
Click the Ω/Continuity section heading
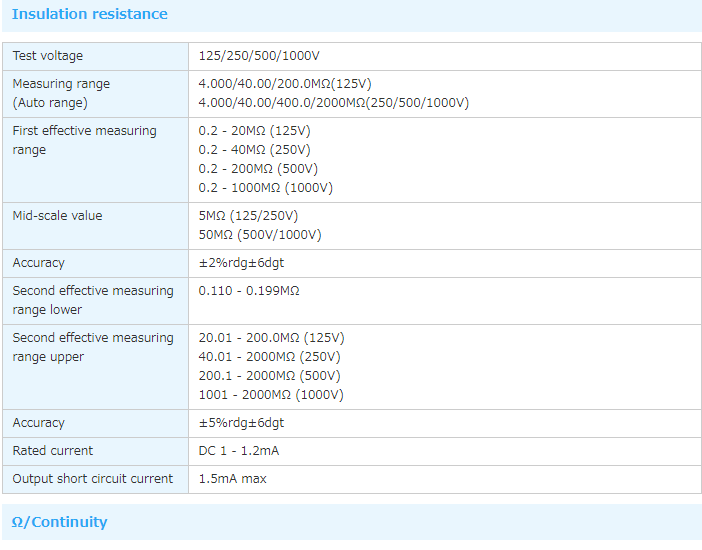(59, 522)
